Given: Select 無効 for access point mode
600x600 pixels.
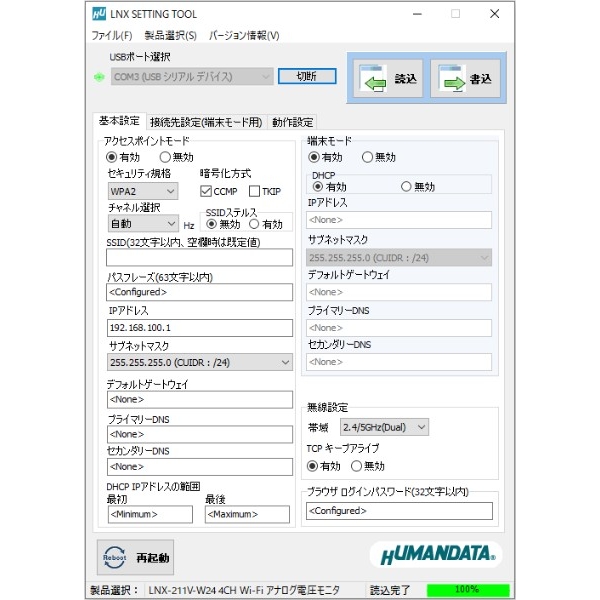Looking at the screenshot, I should coord(165,157).
